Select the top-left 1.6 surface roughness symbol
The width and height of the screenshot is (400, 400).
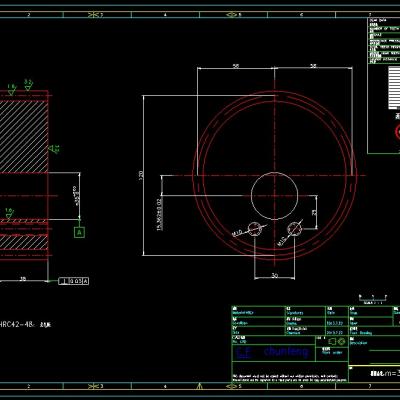(11, 89)
